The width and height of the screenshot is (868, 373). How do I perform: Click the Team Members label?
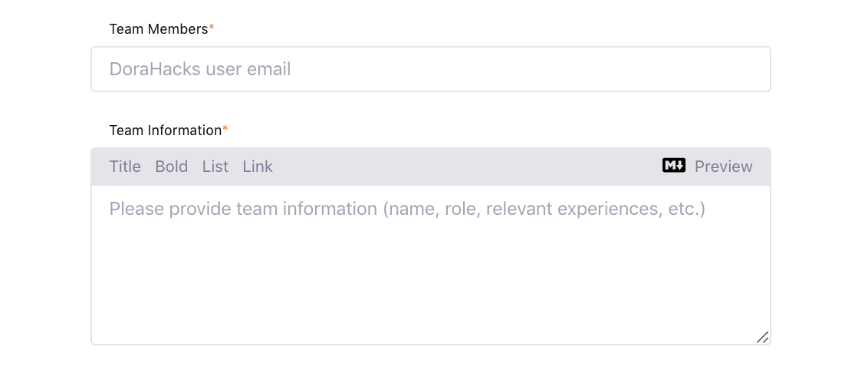pos(158,29)
